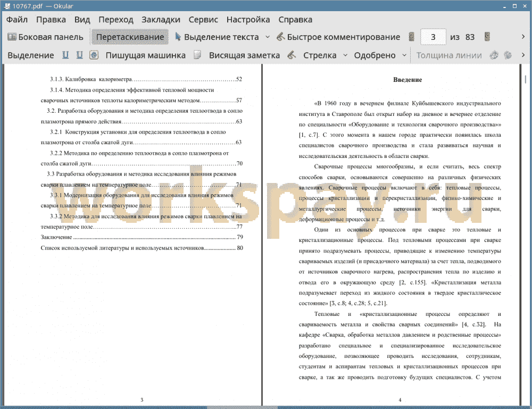Click the page number 4 in the page footer
532x409 pixels.
[400, 400]
